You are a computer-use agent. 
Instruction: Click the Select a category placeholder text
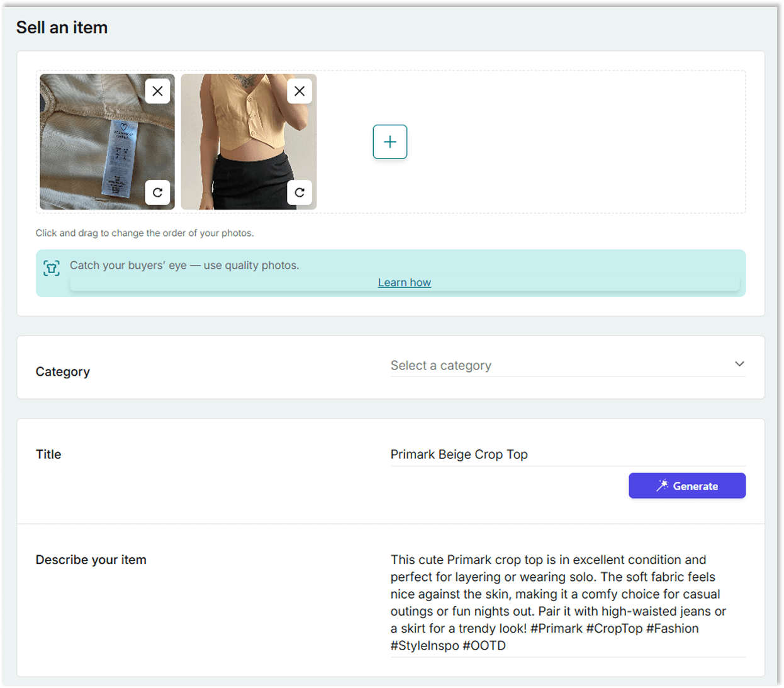tap(440, 366)
